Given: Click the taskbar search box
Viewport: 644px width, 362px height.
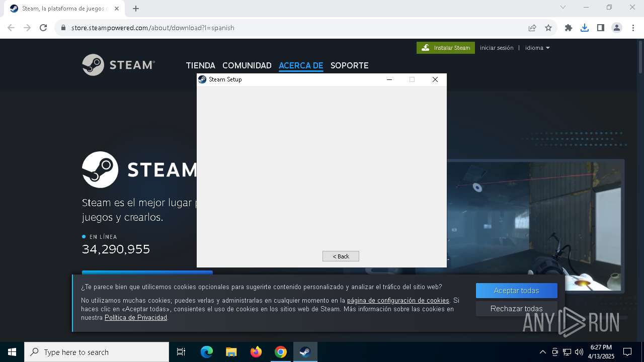Looking at the screenshot, I should pyautogui.click(x=97, y=352).
